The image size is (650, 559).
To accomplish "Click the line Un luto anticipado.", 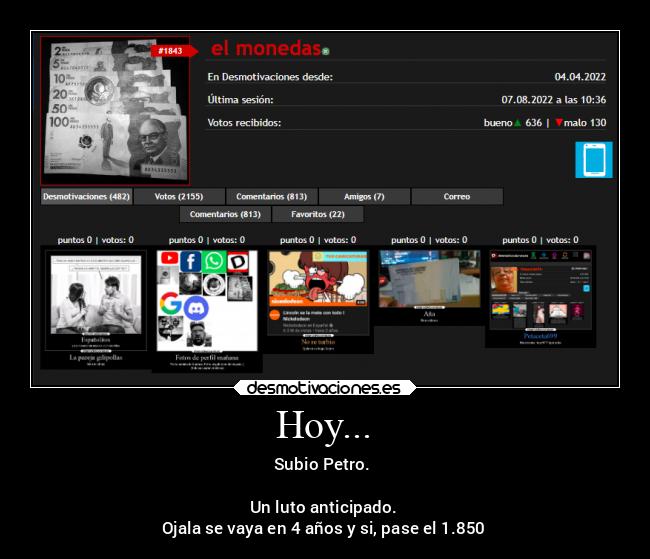I will 323,507.
